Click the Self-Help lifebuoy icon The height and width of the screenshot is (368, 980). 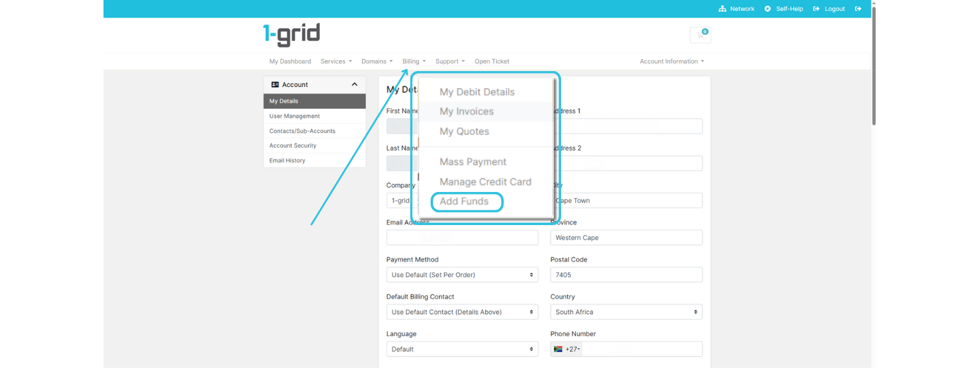(767, 9)
